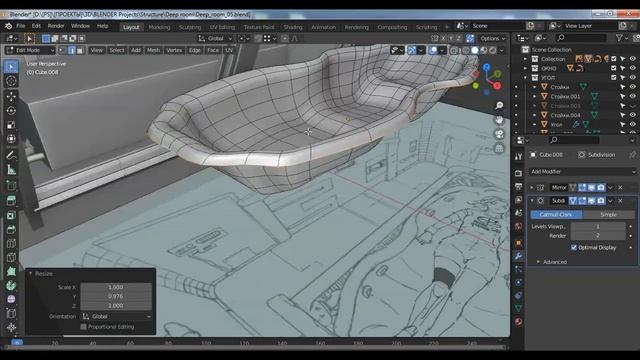Open the Global transform orientation dropdown in header
640x360 pixels.
tap(215, 38)
